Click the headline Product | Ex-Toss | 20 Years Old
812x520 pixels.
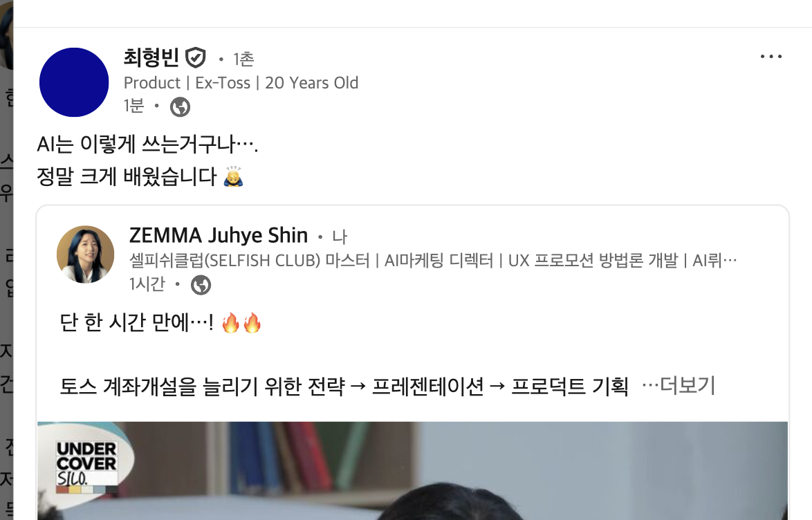(x=241, y=83)
